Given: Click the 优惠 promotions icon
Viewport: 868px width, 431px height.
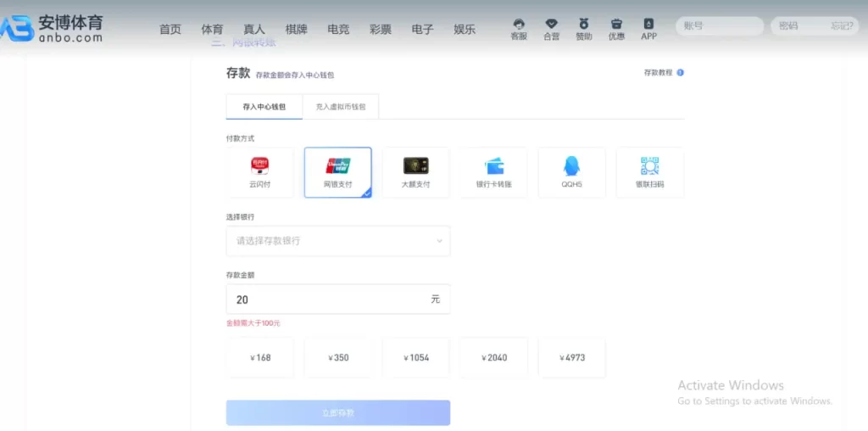Looking at the screenshot, I should pyautogui.click(x=616, y=28).
